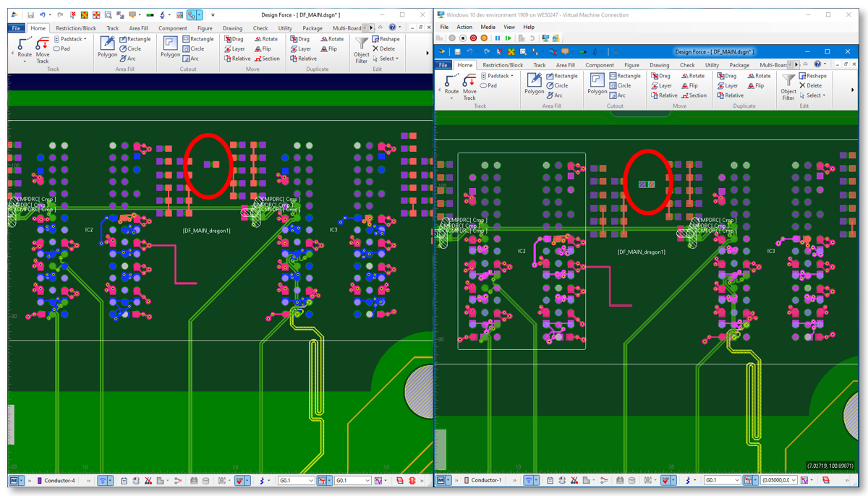This screenshot has width=868, height=496.
Task: Open the Action menu of VM Connection
Action: pos(464,27)
